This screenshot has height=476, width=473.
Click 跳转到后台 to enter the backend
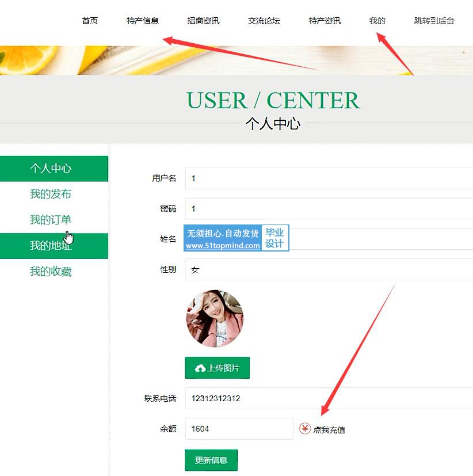[434, 21]
